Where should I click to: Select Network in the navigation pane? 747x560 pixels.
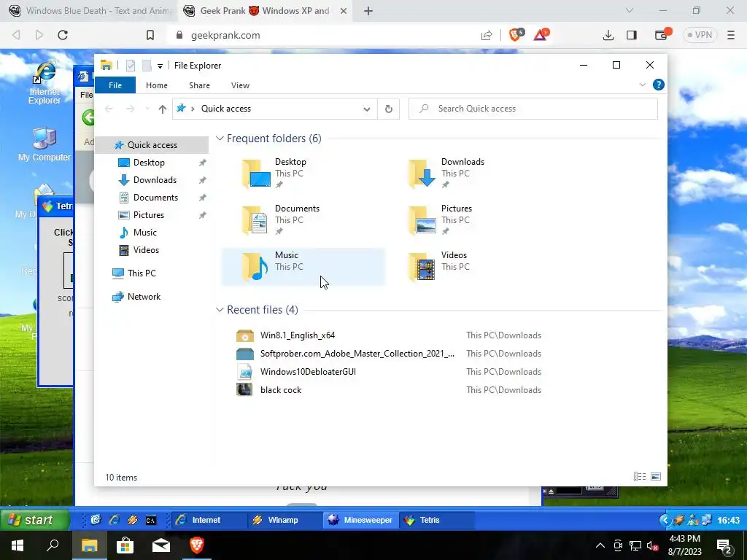click(144, 297)
